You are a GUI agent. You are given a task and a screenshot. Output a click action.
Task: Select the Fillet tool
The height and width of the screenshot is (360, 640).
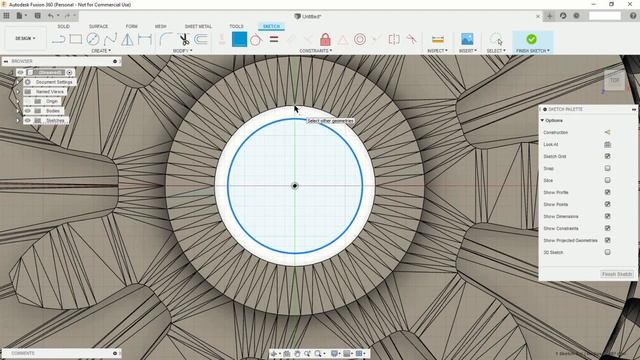(x=166, y=39)
